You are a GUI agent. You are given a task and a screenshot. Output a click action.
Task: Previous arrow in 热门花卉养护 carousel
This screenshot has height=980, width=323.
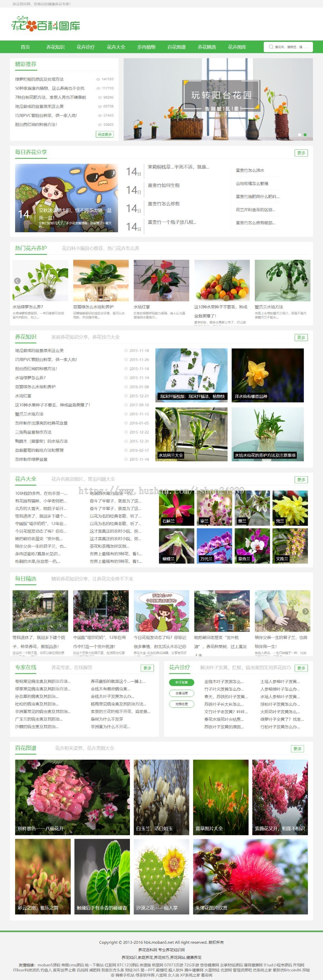(17, 281)
